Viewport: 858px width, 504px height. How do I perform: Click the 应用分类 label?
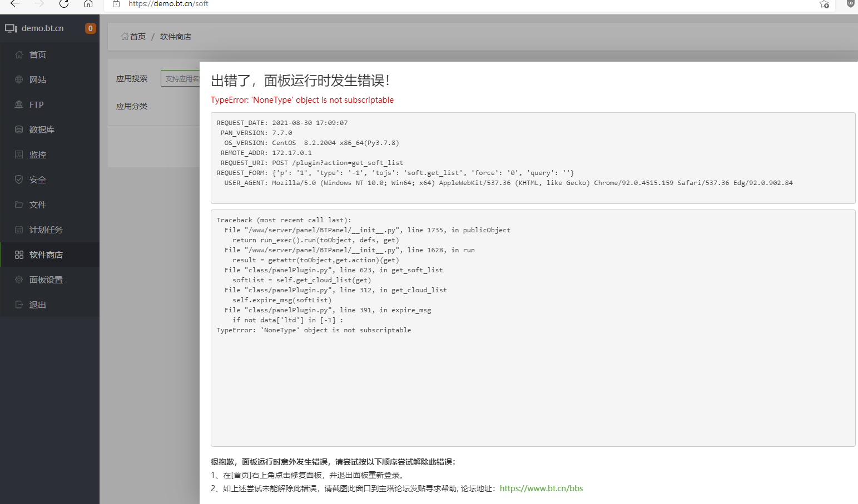tap(132, 106)
